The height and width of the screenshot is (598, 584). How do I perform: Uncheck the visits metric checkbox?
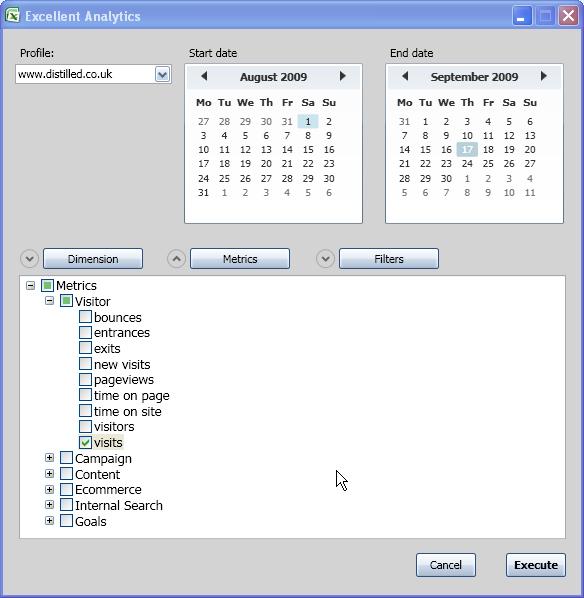pos(85,442)
